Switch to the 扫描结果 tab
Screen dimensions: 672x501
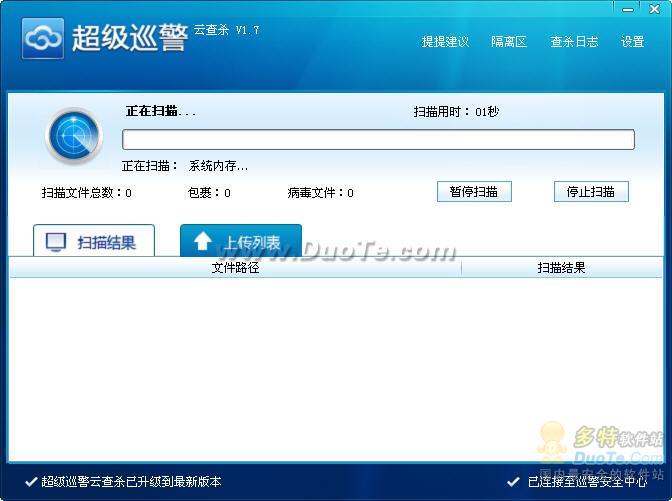pos(94,241)
